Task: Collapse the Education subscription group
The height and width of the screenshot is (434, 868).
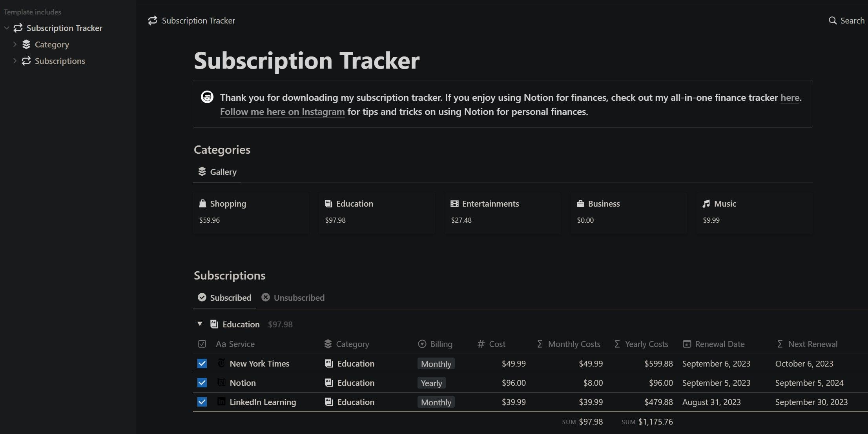Action: pyautogui.click(x=200, y=324)
